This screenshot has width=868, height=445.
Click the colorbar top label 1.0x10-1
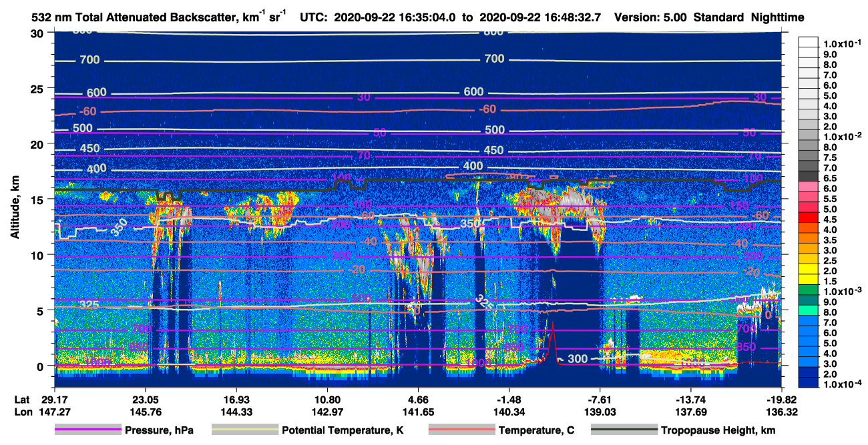843,44
